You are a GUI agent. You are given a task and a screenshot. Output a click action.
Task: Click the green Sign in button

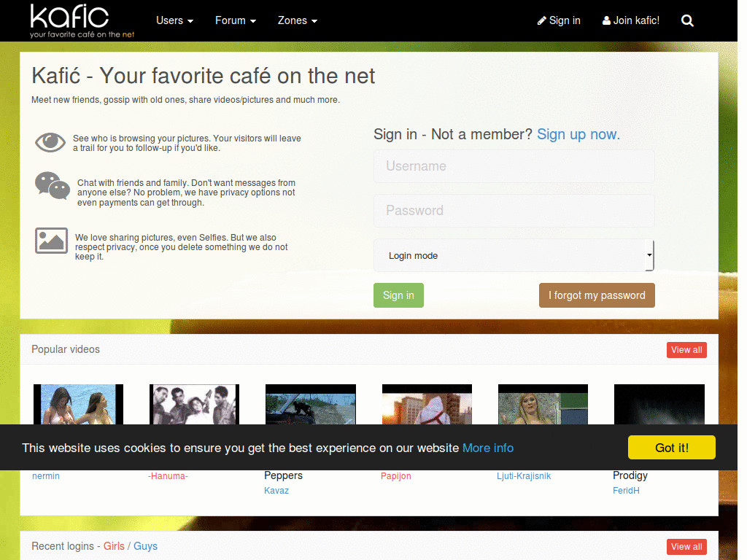point(398,295)
